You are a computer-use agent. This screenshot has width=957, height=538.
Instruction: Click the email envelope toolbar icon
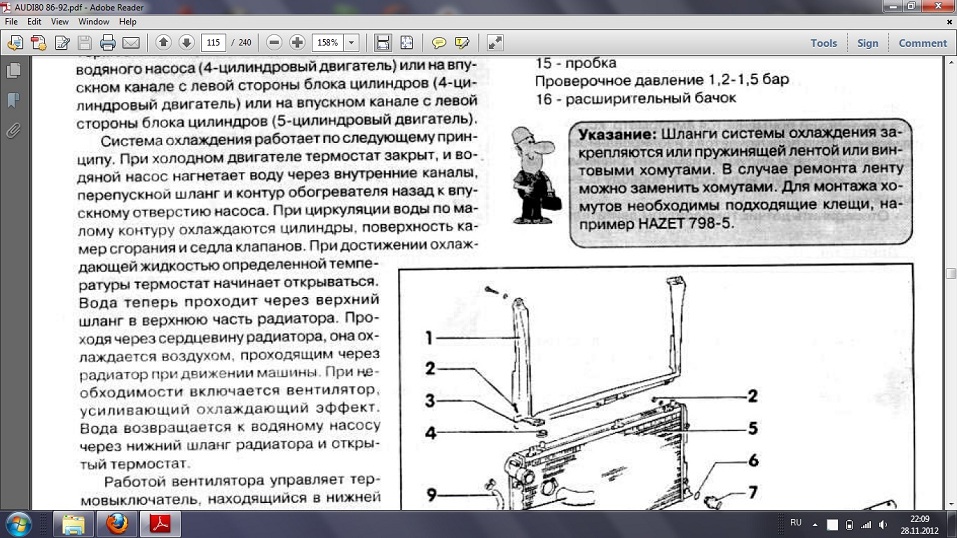(131, 43)
